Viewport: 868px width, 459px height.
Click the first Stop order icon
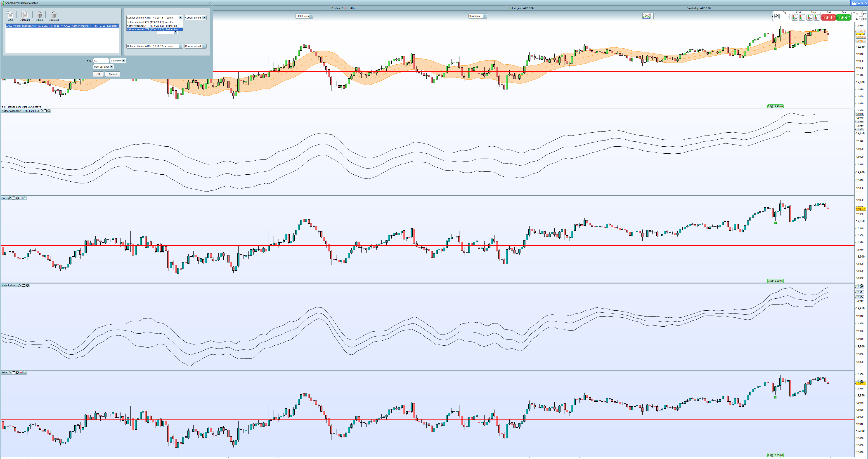point(809,17)
